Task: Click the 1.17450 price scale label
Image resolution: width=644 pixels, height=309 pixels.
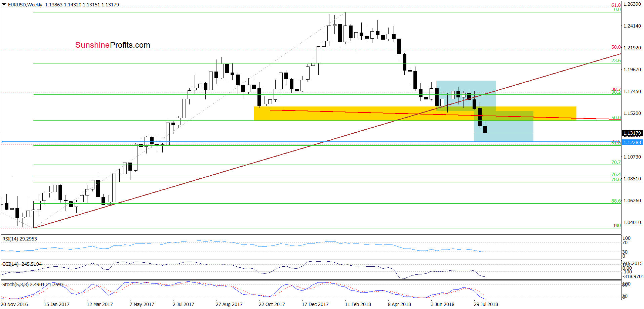Action: pyautogui.click(x=632, y=91)
